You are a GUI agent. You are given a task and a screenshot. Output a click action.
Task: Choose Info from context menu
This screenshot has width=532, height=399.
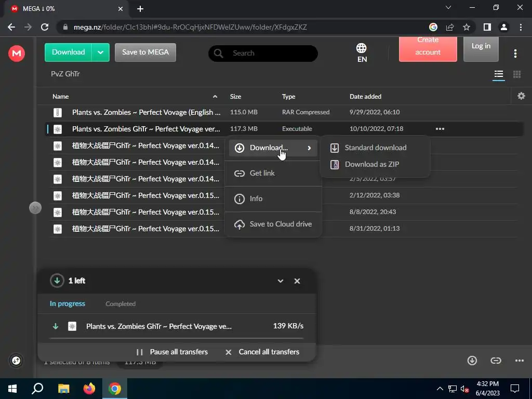click(x=273, y=198)
